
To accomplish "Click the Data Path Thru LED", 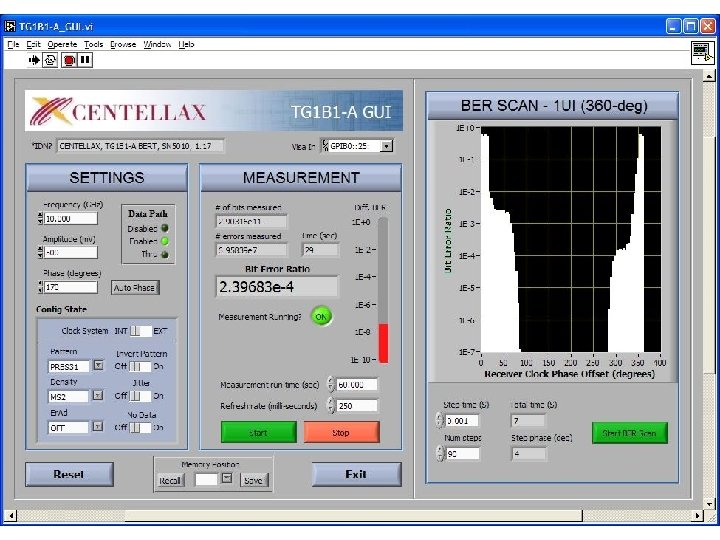I will (x=165, y=254).
